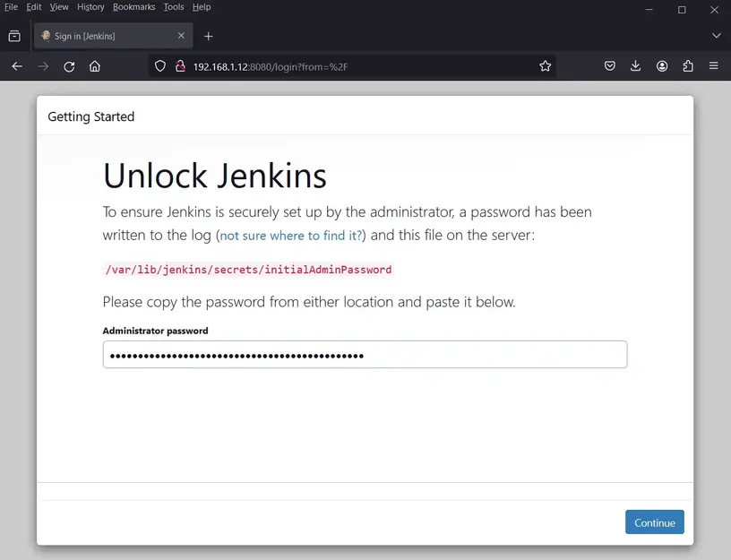The image size is (731, 560).
Task: Bookmark this page with the star icon
Action: click(x=545, y=66)
